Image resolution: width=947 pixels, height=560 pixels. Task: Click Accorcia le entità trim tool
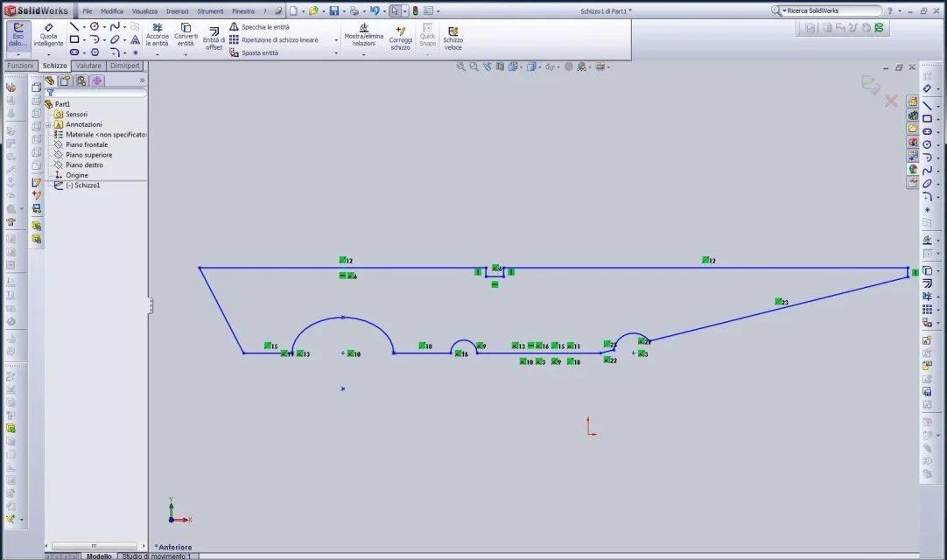tap(157, 35)
